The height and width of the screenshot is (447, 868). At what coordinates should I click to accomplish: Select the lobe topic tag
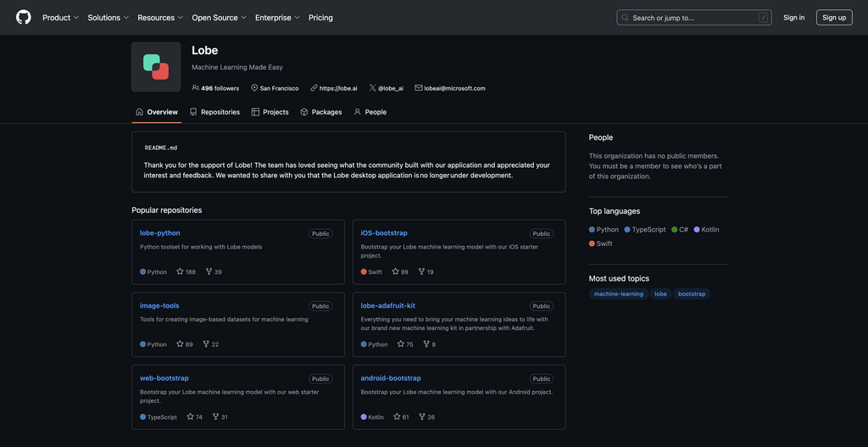click(660, 294)
